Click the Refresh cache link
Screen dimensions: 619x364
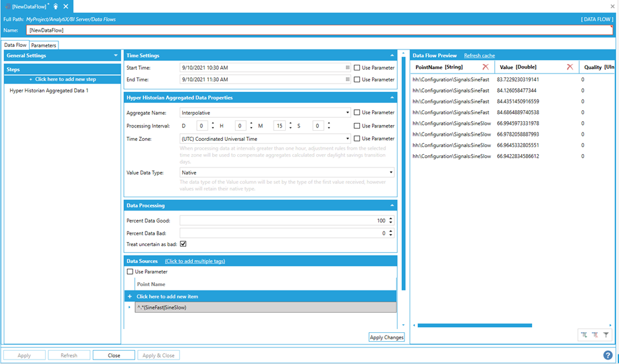(x=479, y=56)
